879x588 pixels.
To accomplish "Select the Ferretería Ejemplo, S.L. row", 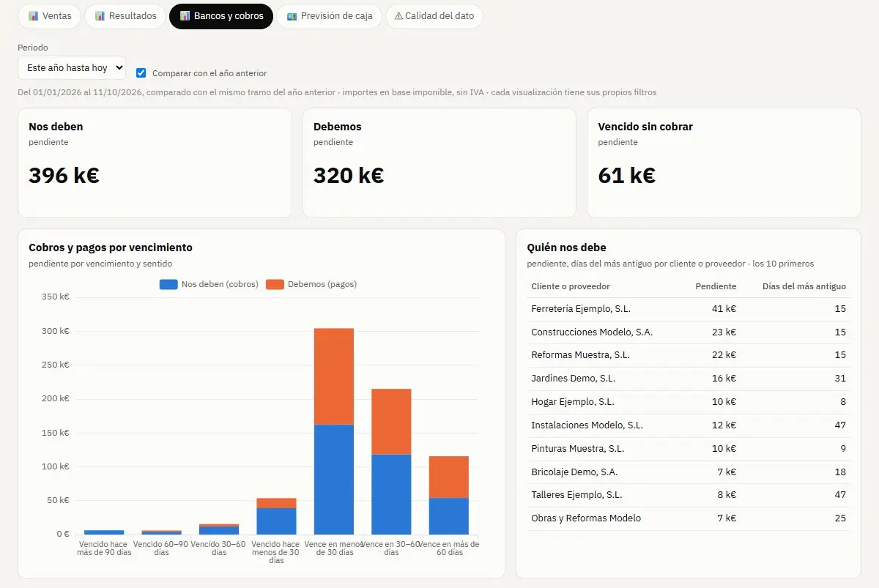I will pos(689,309).
